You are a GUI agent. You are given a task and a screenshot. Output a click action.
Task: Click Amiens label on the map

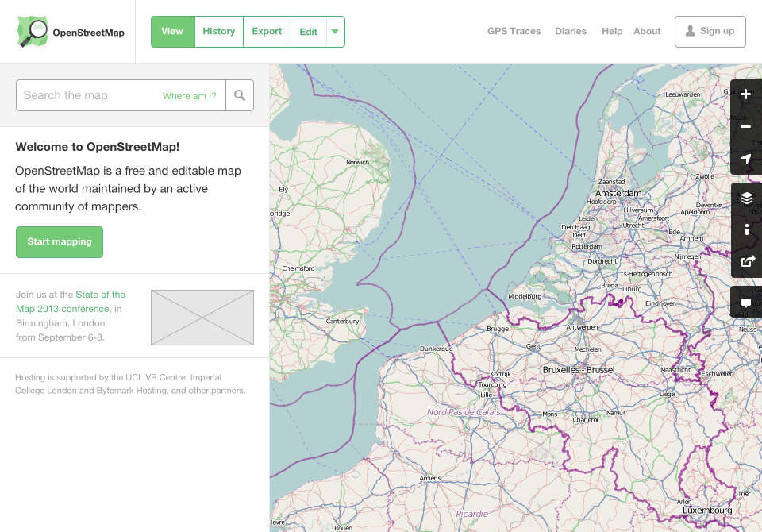(x=430, y=478)
